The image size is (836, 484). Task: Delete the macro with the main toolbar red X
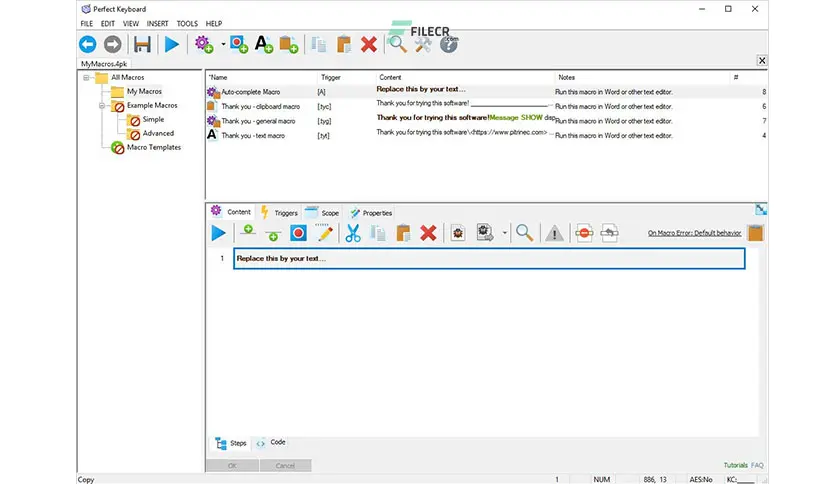tap(369, 44)
